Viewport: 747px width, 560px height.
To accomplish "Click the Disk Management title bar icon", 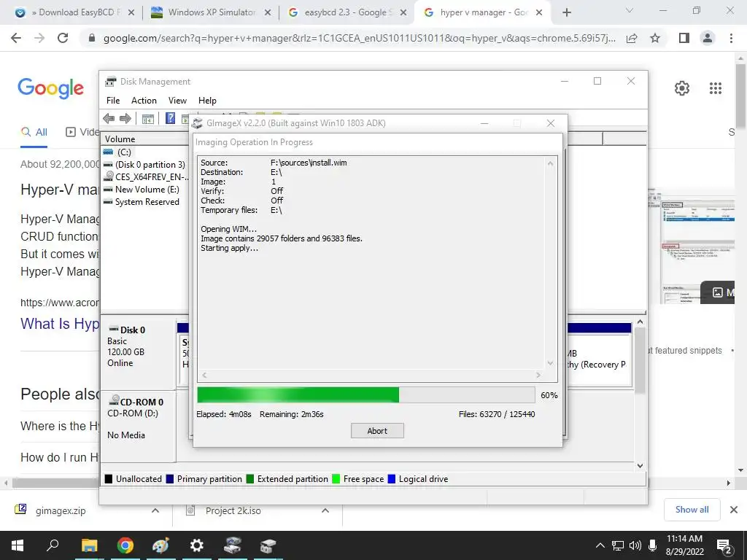I will [111, 82].
